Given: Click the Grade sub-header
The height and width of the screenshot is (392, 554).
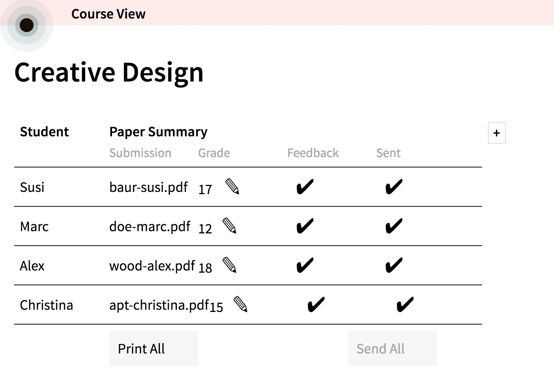Looking at the screenshot, I should click(214, 153).
